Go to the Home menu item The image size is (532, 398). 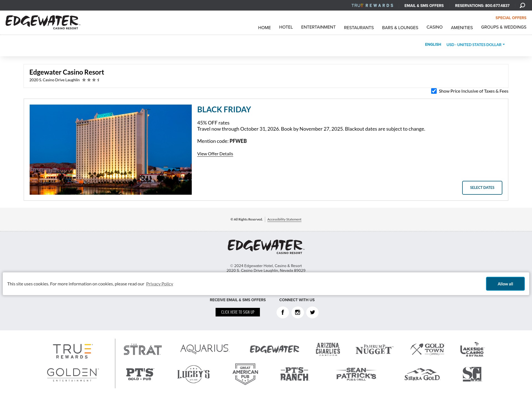pos(264,27)
